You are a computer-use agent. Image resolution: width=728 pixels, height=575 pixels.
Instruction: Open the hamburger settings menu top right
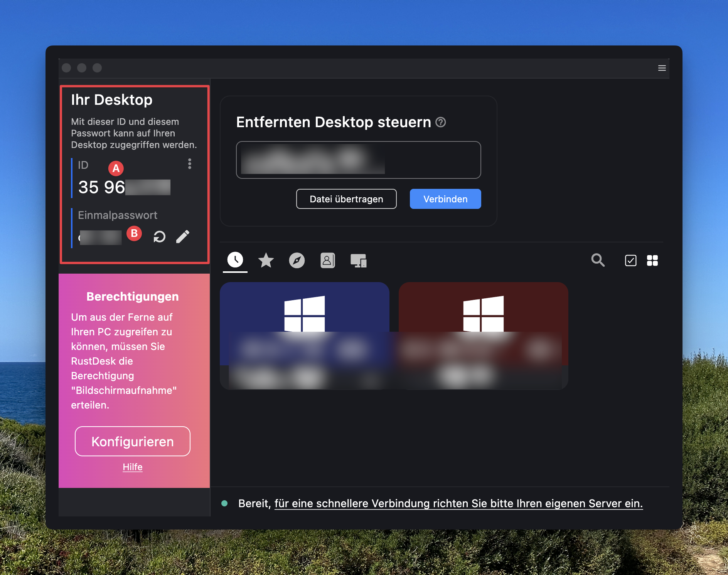[662, 68]
